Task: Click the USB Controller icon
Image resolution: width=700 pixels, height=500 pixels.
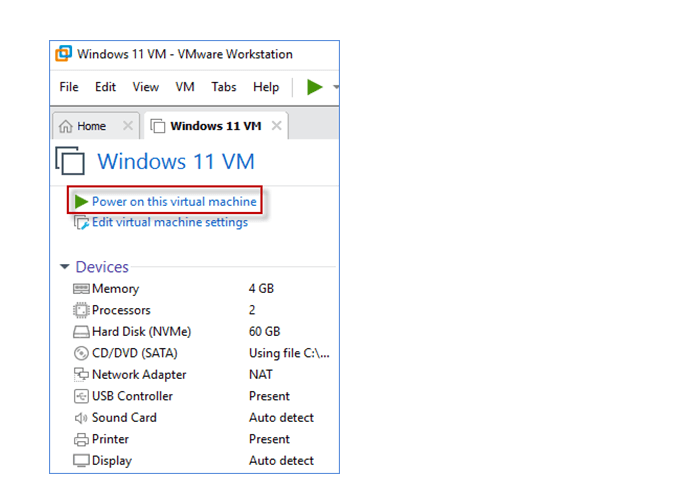Action: pos(81,396)
